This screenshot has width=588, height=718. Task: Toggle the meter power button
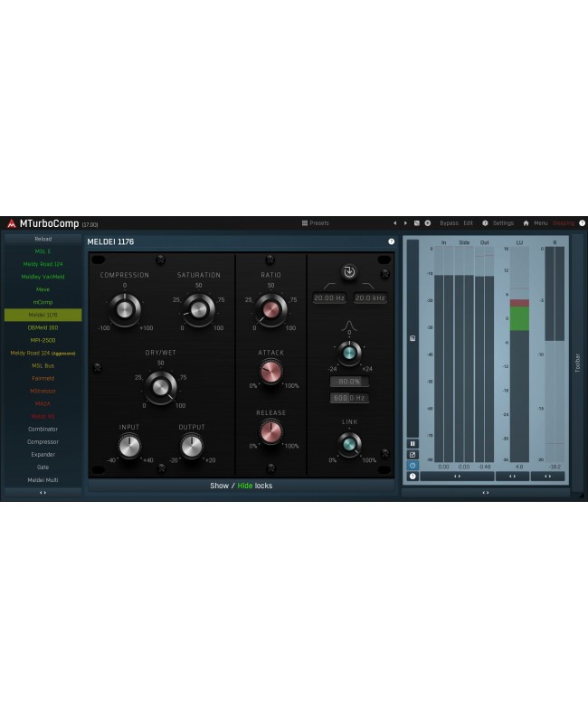[413, 465]
